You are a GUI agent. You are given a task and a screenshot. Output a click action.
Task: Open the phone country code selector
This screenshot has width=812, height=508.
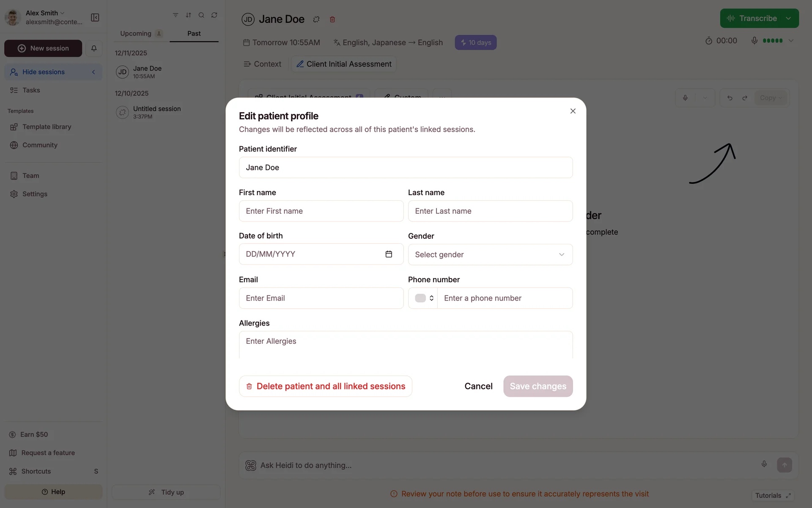[x=424, y=298]
